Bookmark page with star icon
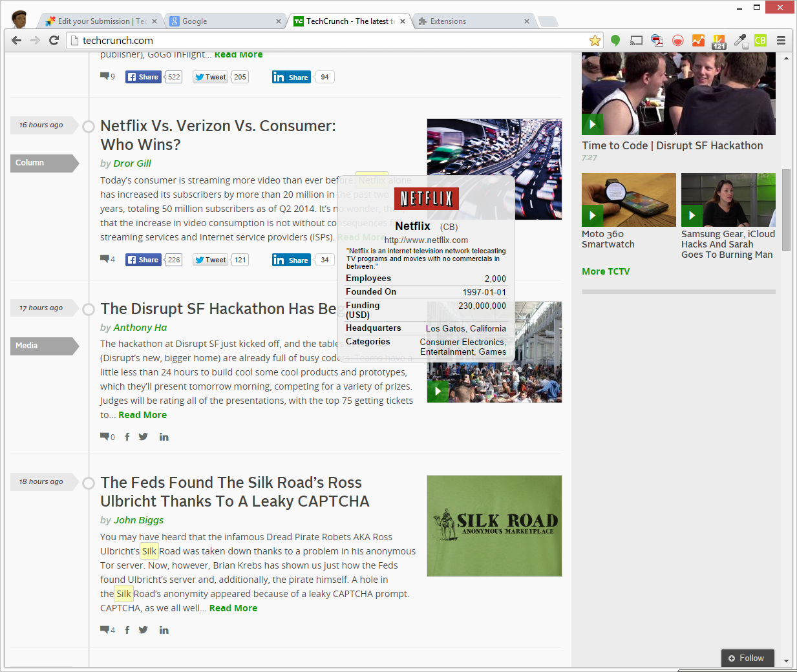Viewport: 797px width, 672px height. (595, 41)
